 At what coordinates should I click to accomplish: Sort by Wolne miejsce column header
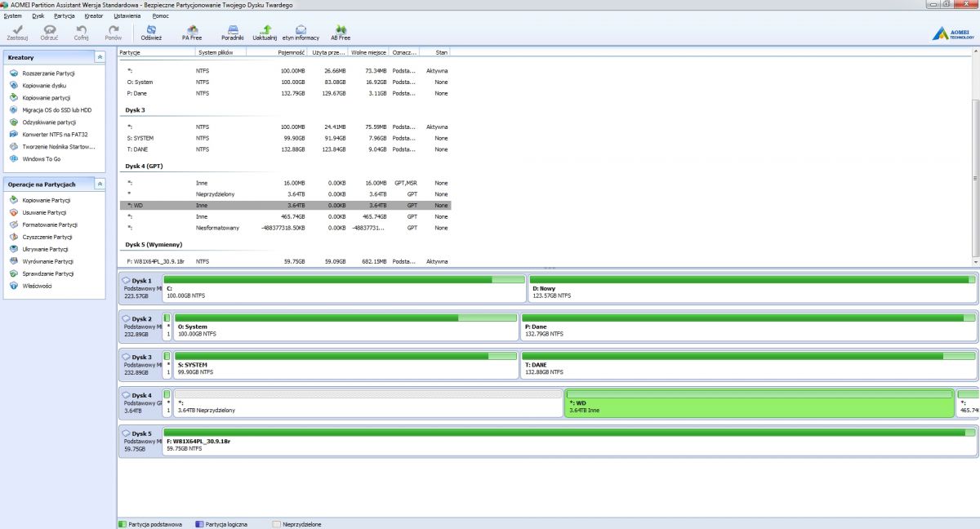point(368,52)
